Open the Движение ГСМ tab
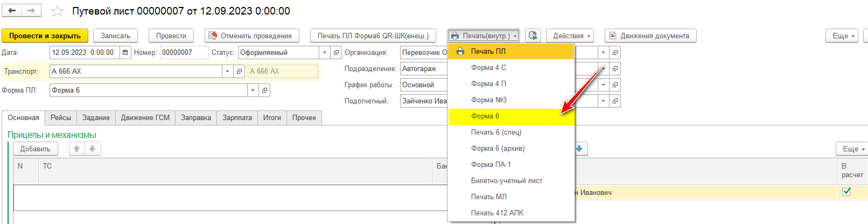 145,117
